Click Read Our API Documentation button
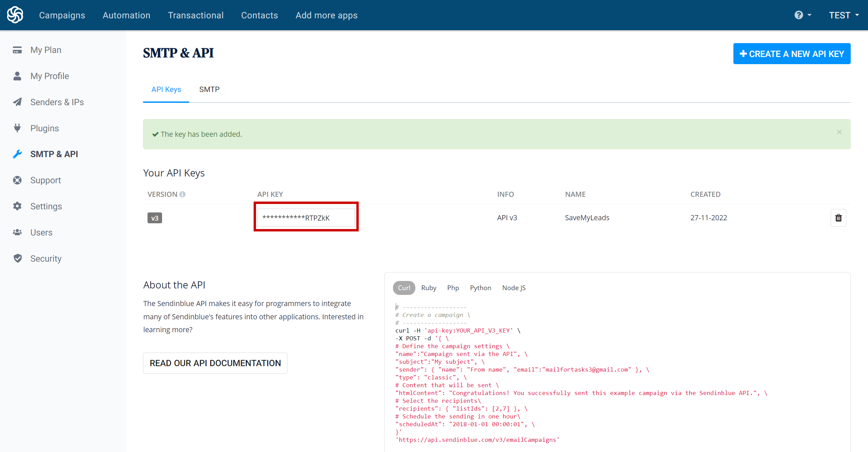The width and height of the screenshot is (868, 452). (x=215, y=363)
